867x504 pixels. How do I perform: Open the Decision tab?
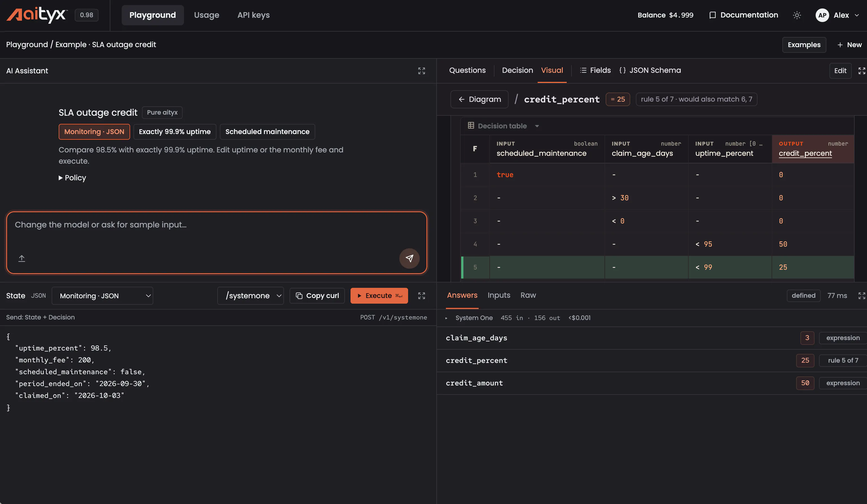point(517,70)
